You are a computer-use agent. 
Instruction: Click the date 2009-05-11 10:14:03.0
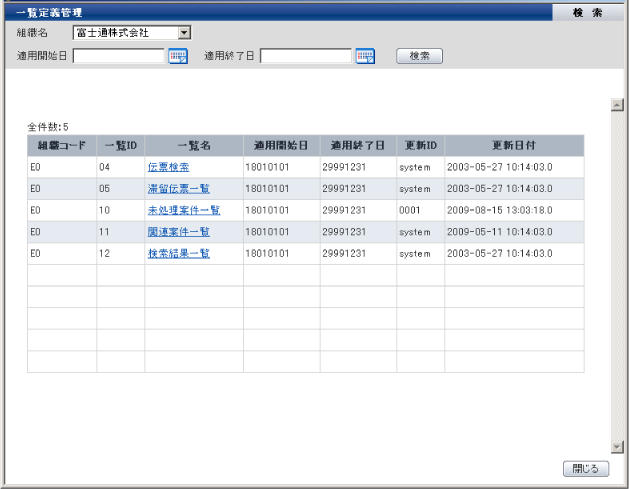click(x=500, y=232)
